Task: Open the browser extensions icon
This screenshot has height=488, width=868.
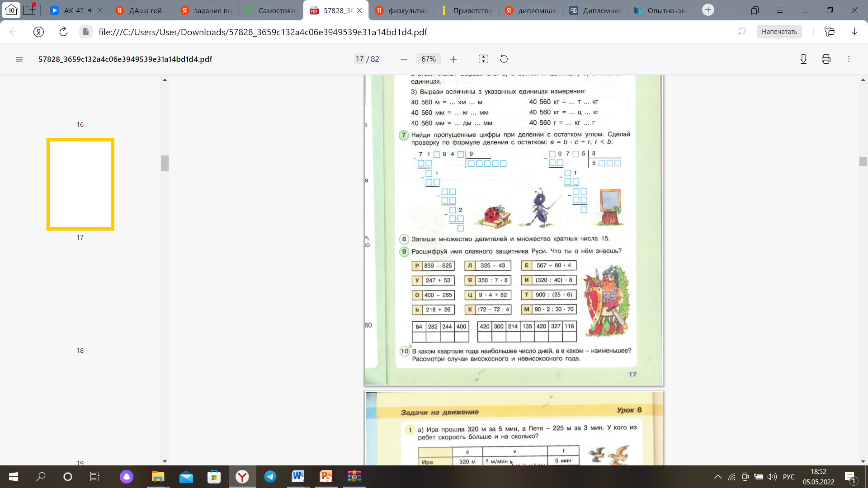Action: click(x=829, y=32)
